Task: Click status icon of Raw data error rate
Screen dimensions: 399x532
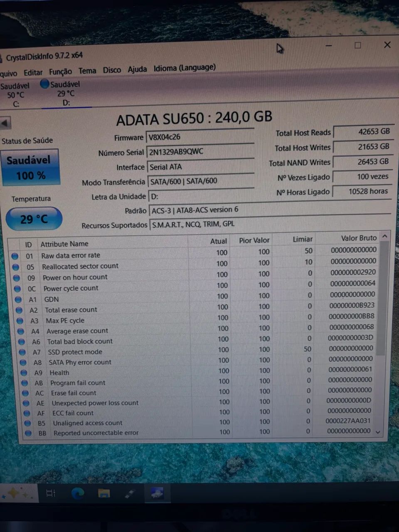Action: (x=15, y=256)
